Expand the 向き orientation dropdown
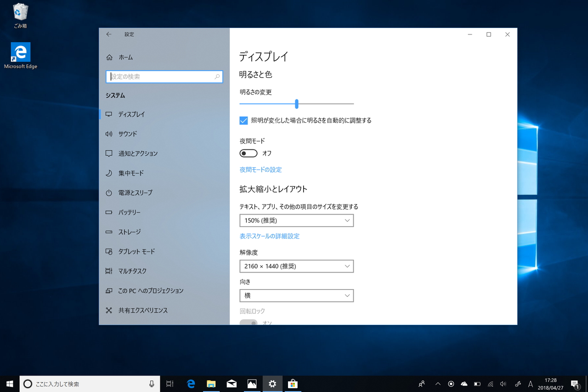Viewport: 588px width, 392px height. pyautogui.click(x=296, y=295)
